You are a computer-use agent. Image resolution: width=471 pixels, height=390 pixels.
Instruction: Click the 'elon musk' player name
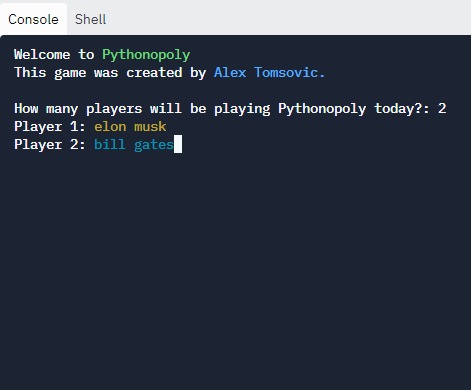(130, 127)
